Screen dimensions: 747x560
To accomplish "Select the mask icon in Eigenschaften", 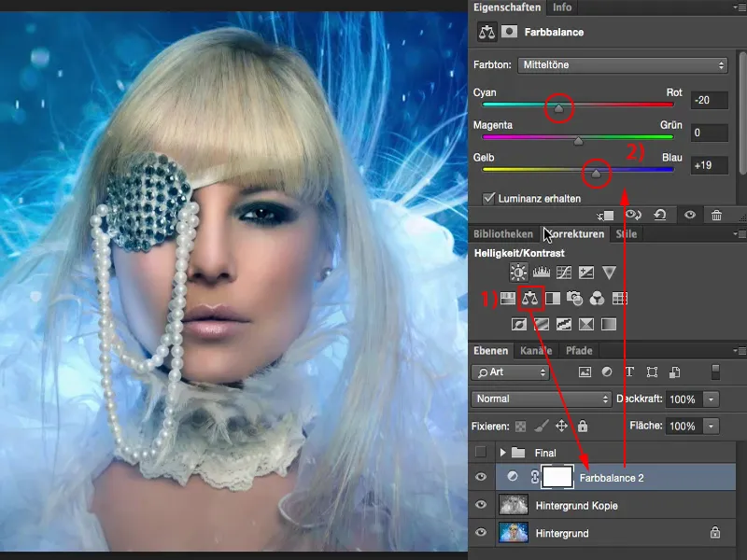I will (x=509, y=32).
